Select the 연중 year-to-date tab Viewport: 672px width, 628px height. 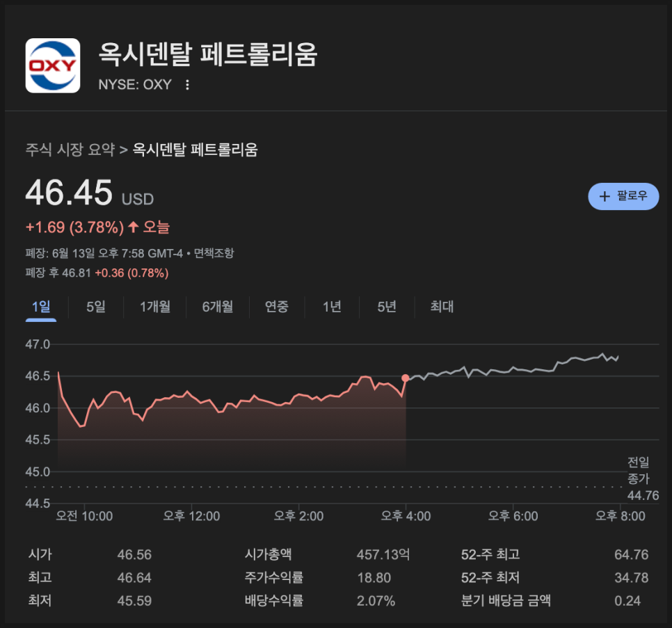pos(277,307)
